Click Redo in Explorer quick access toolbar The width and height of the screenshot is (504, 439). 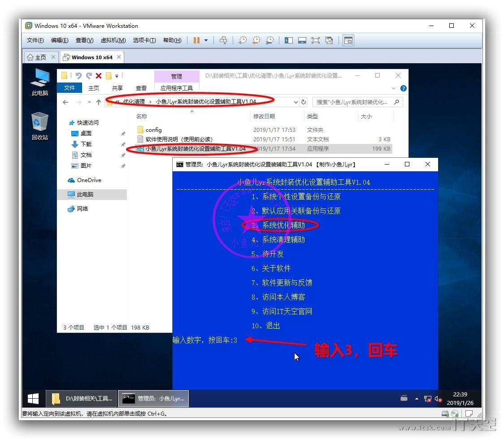pos(89,76)
